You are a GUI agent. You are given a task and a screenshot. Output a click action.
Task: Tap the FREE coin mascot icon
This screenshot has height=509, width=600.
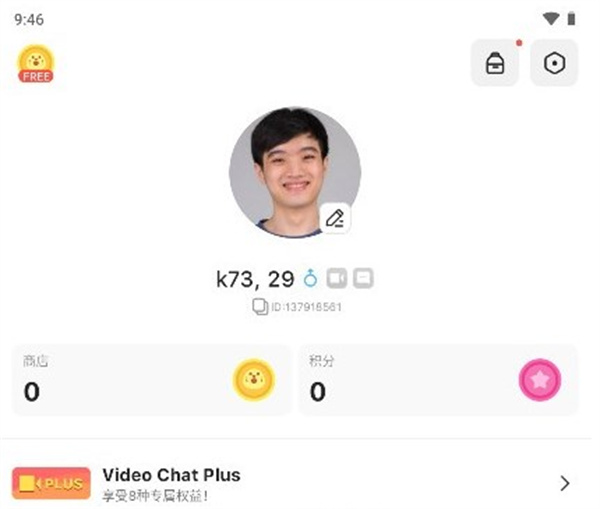coord(36,64)
